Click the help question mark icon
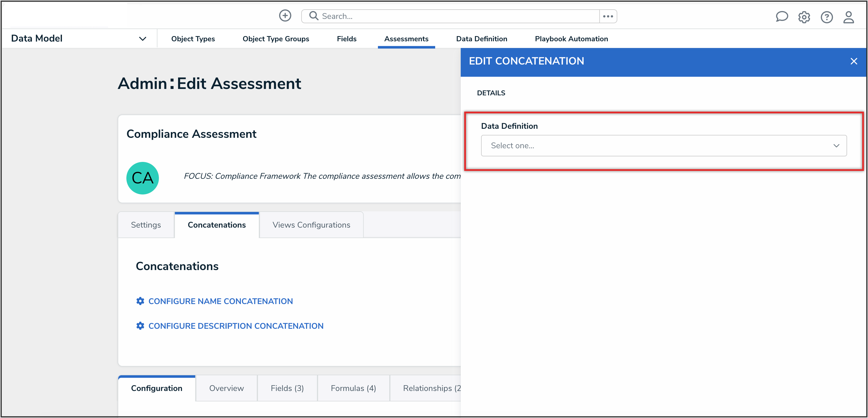 point(826,17)
